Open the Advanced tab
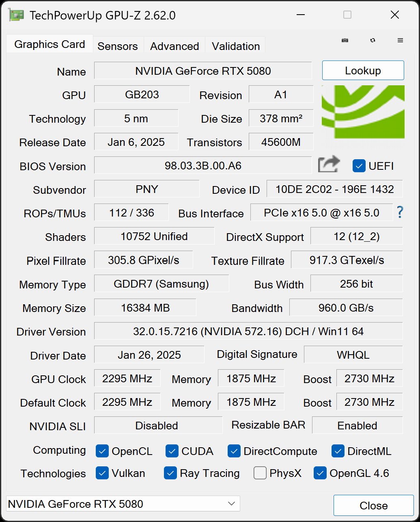 174,46
